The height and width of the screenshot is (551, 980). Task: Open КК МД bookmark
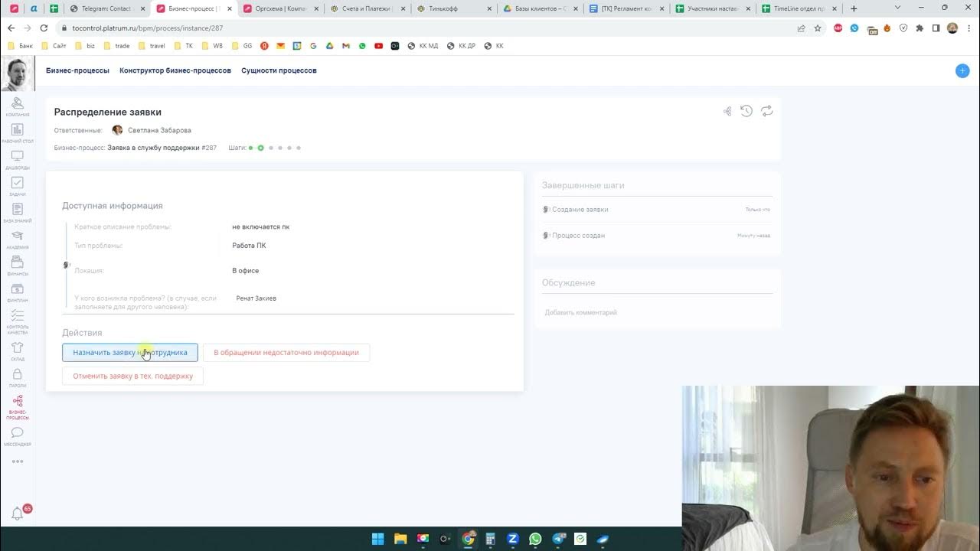coord(423,46)
